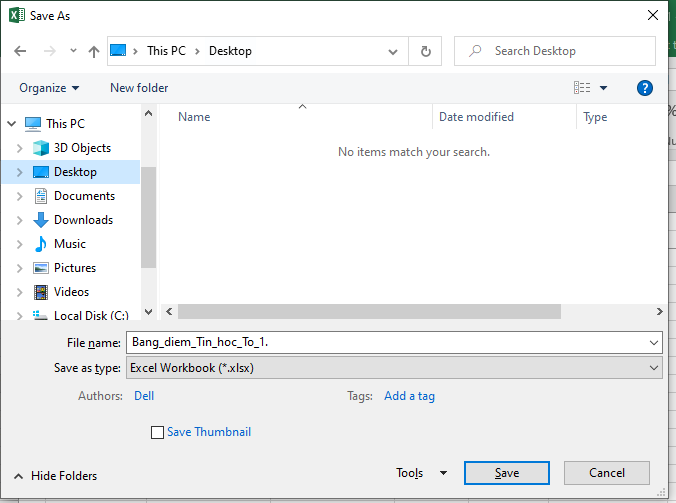676x503 pixels.
Task: Click the Back navigation arrow
Action: pos(20,51)
